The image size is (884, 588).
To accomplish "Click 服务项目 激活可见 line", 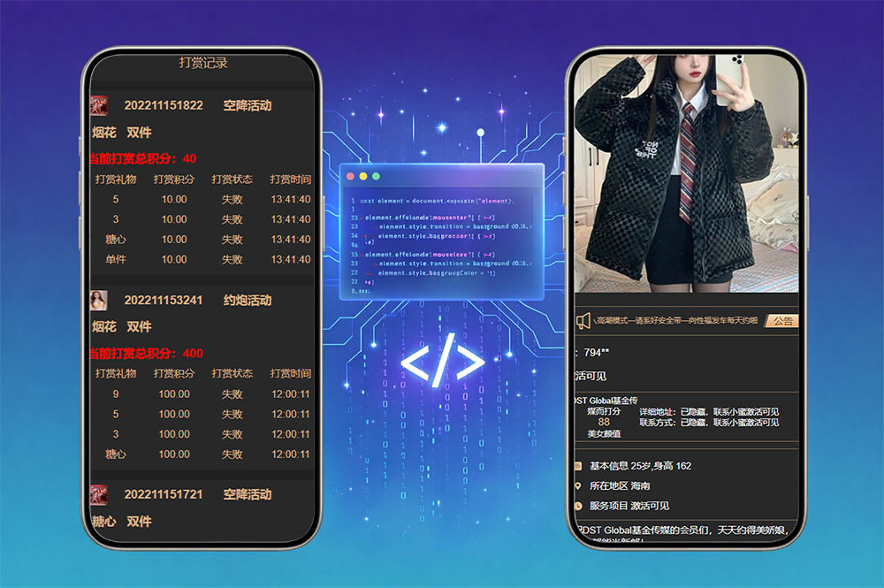I will 629,506.
